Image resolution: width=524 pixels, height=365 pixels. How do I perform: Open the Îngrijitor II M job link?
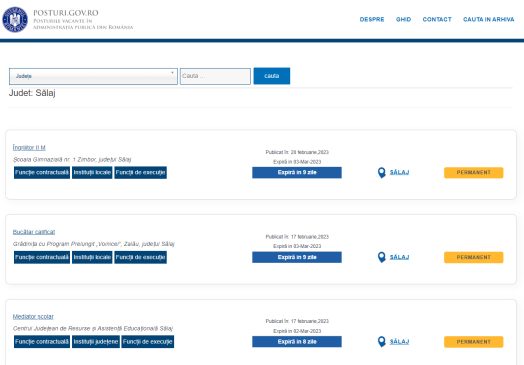tap(29, 147)
